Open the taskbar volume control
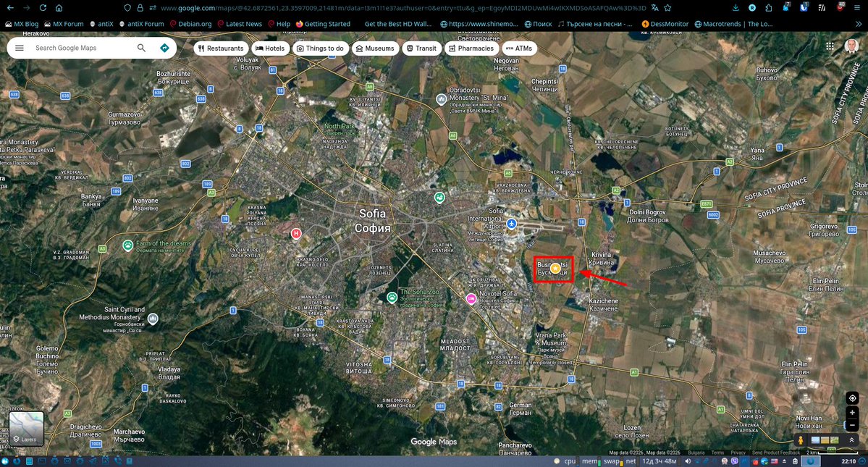Viewport: 868px width, 467px height. pyautogui.click(x=688, y=461)
